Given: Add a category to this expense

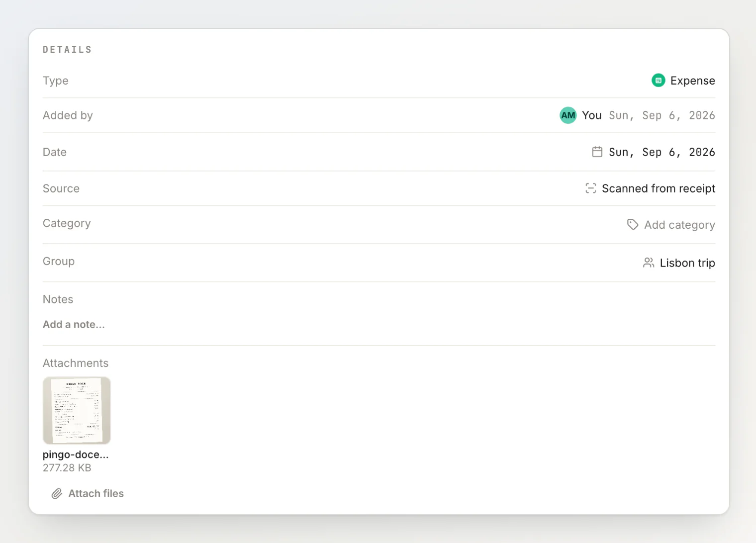Looking at the screenshot, I should point(671,225).
